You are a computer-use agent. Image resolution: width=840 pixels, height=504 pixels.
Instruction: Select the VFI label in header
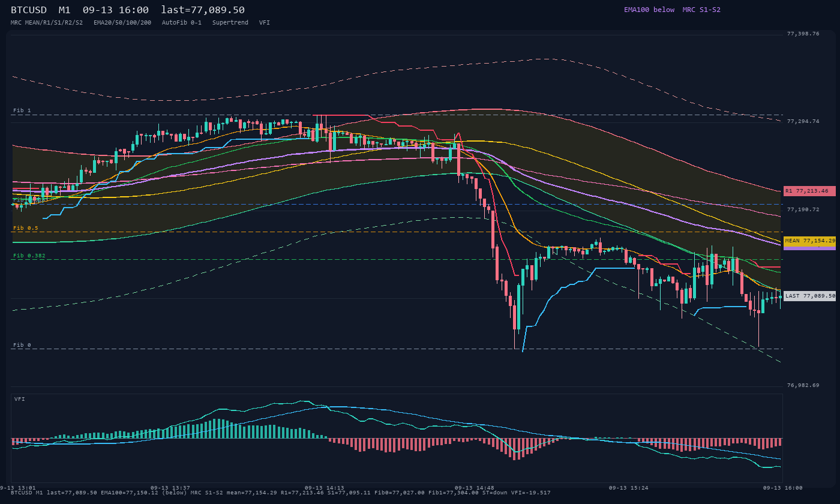tap(265, 22)
